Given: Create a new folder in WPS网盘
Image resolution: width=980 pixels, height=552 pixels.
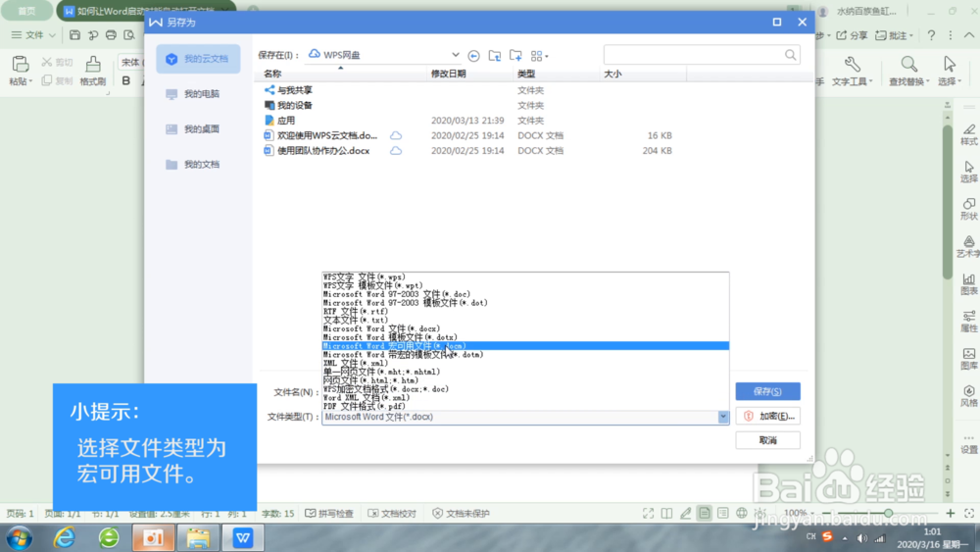Looking at the screenshot, I should [x=515, y=56].
